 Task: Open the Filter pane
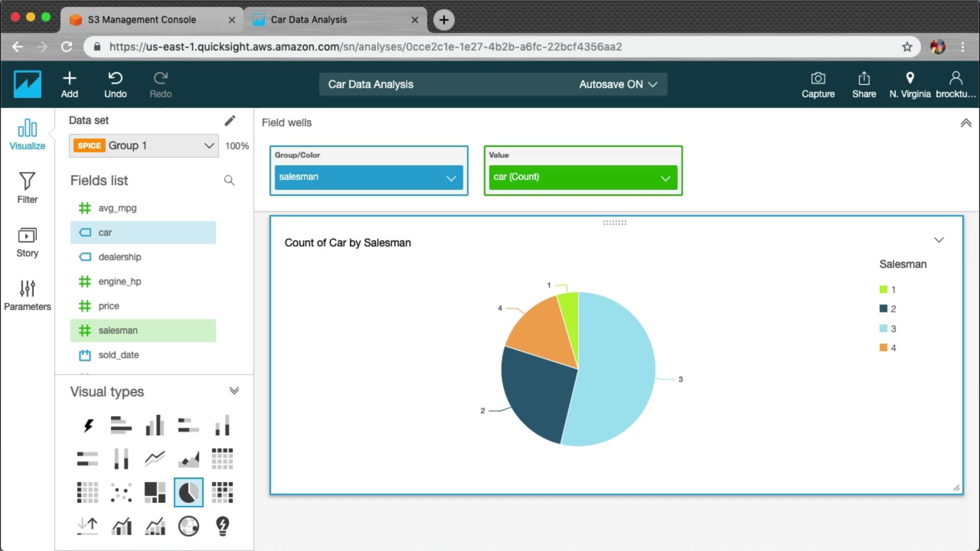pos(27,187)
